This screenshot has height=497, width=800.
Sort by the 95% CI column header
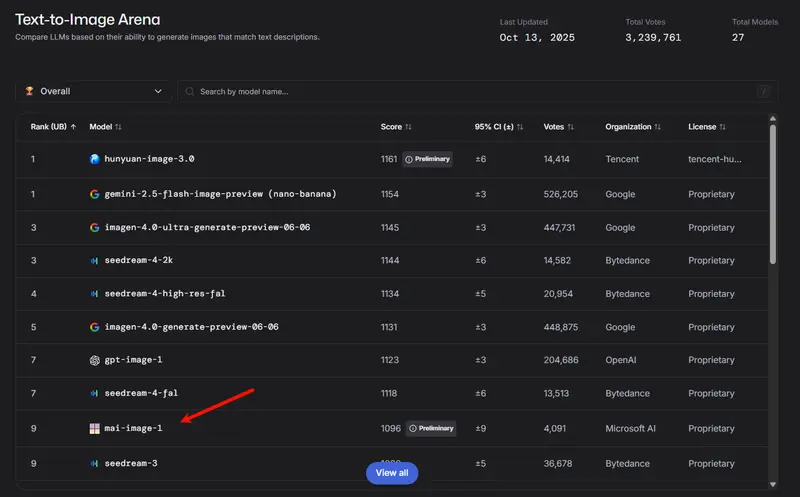[x=498, y=127]
